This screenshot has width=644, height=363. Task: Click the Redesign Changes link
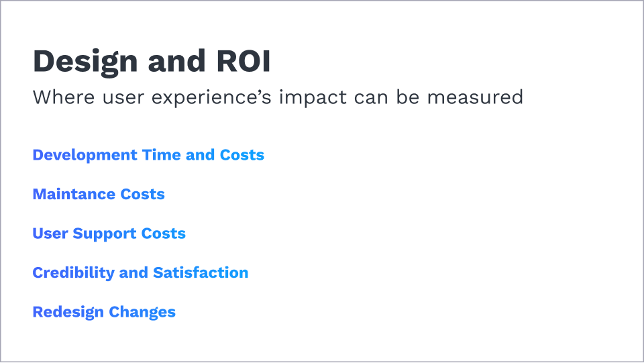(x=104, y=312)
